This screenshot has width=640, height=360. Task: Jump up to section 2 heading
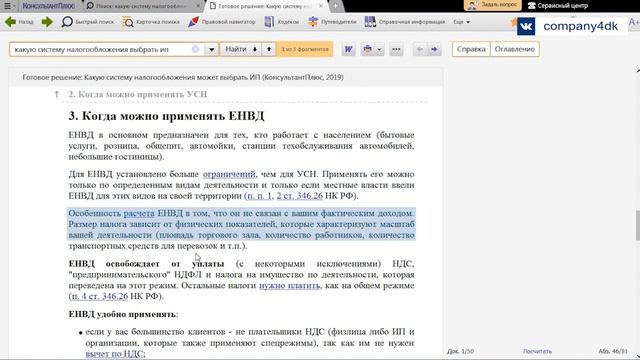pyautogui.click(x=138, y=94)
